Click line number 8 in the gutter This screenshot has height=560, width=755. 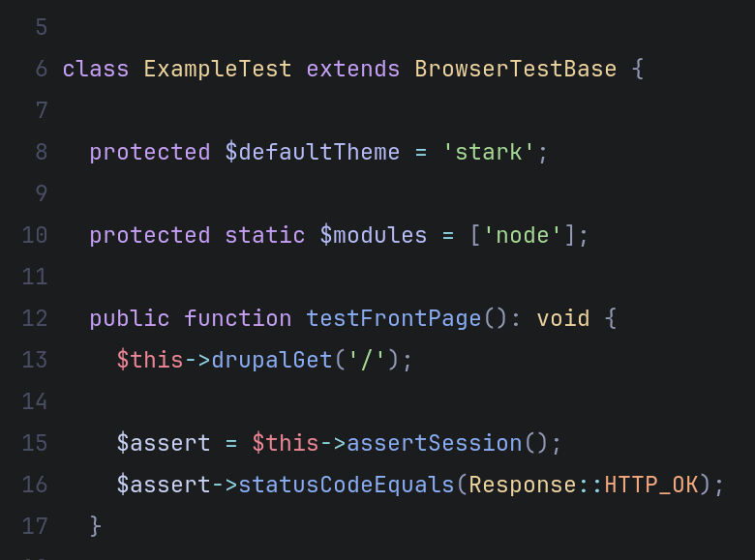pos(41,153)
